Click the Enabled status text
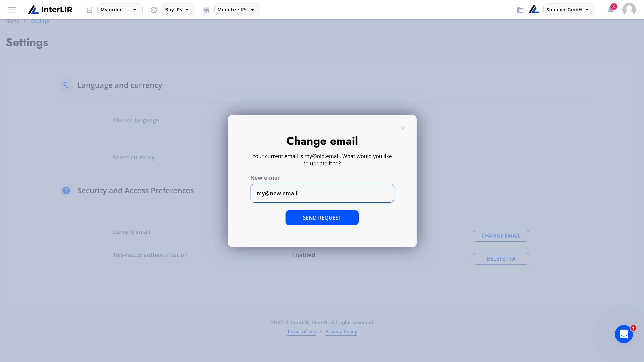Image resolution: width=644 pixels, height=362 pixels. point(303,255)
